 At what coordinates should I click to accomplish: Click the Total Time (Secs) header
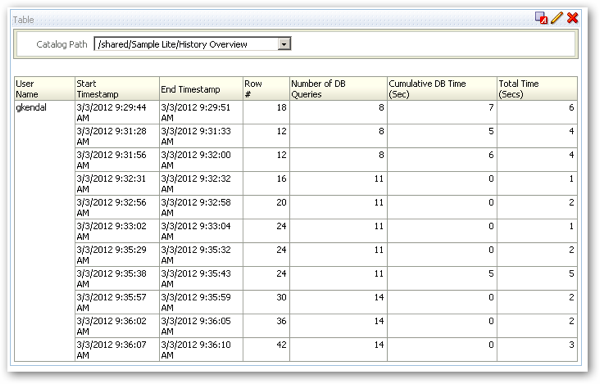coord(537,89)
